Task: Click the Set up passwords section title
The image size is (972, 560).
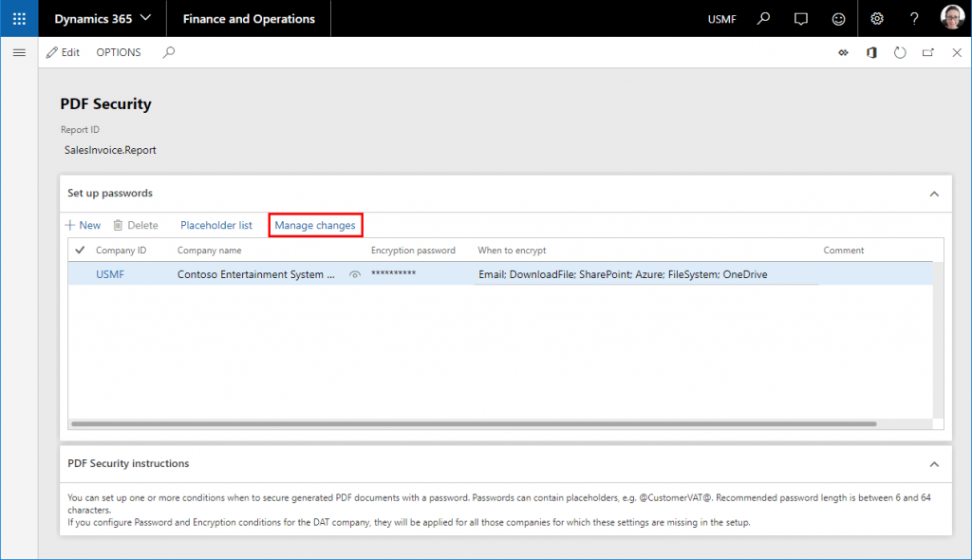Action: coord(110,193)
